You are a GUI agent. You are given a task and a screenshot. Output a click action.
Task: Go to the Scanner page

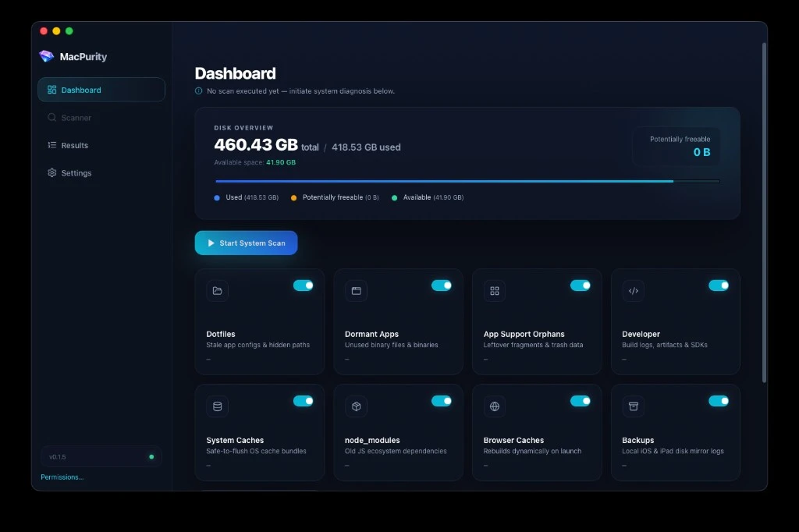pos(101,117)
